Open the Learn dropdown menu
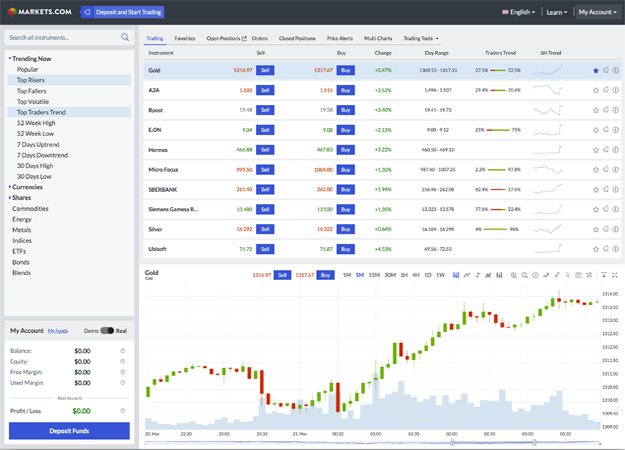 click(556, 12)
